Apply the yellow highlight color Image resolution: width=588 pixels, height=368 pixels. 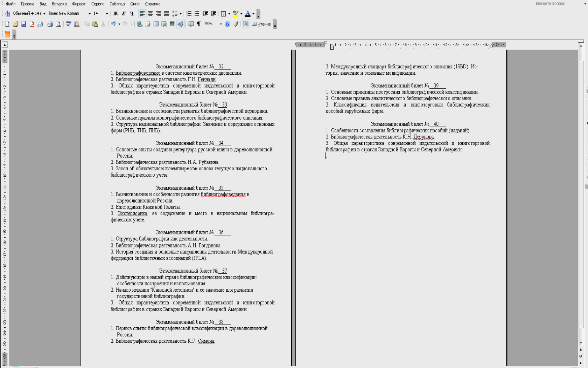tap(236, 14)
